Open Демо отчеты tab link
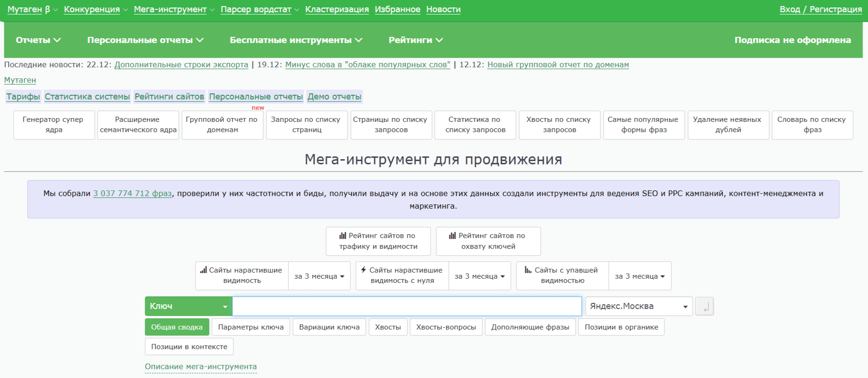Viewport: 868px width, 378px height. pyautogui.click(x=334, y=97)
